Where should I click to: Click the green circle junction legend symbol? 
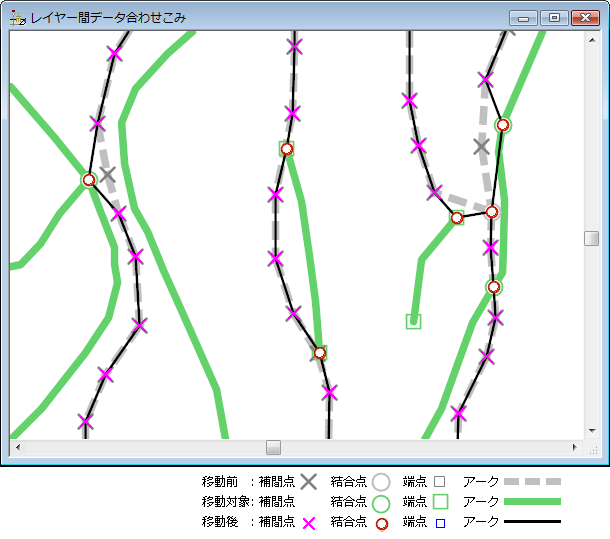(381, 504)
